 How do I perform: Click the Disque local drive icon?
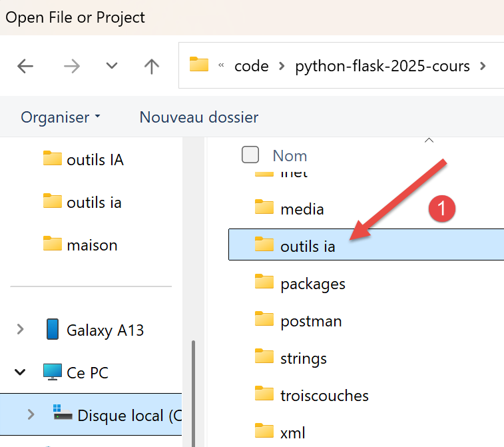click(63, 415)
